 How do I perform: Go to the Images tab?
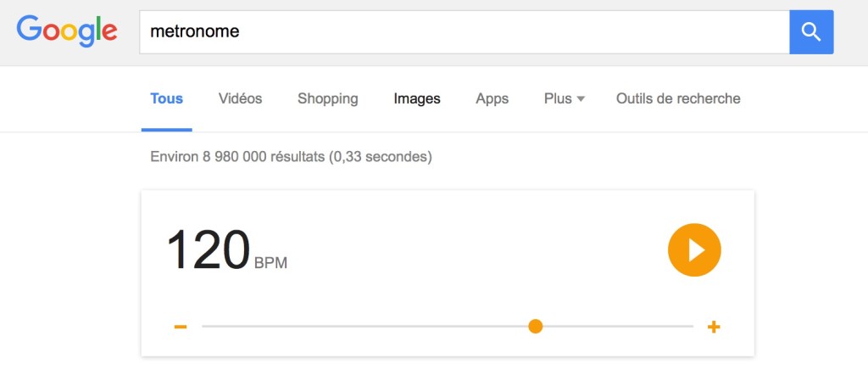click(417, 99)
